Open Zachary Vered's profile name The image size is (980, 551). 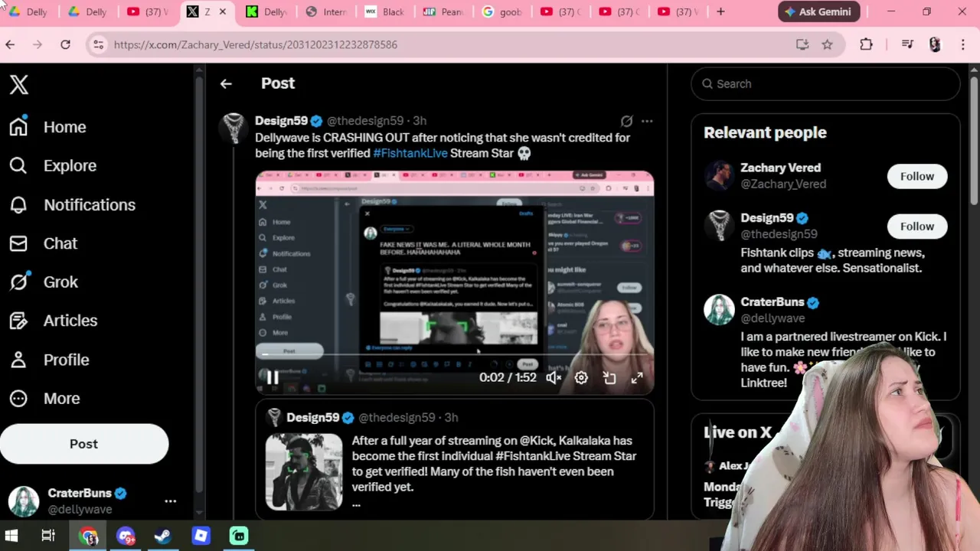tap(780, 168)
